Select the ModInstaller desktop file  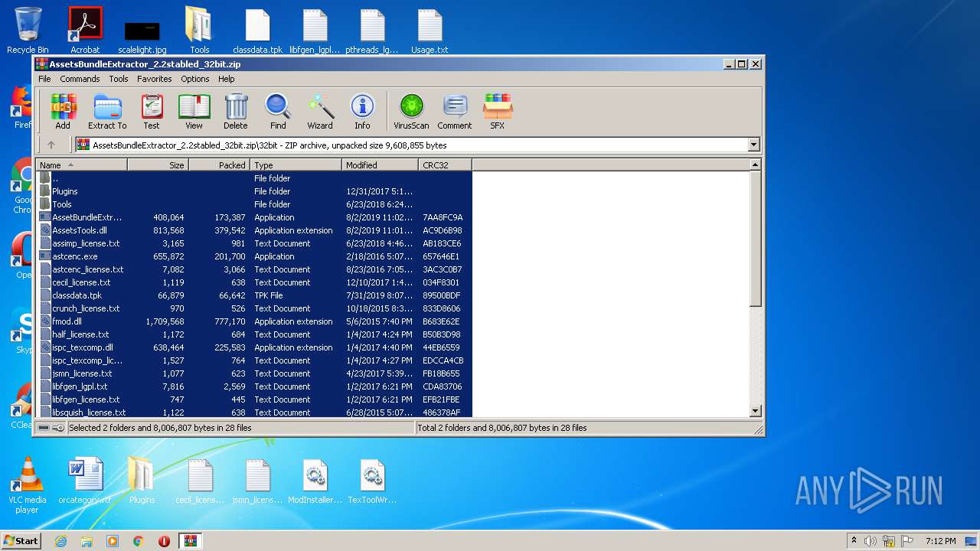tap(315, 481)
